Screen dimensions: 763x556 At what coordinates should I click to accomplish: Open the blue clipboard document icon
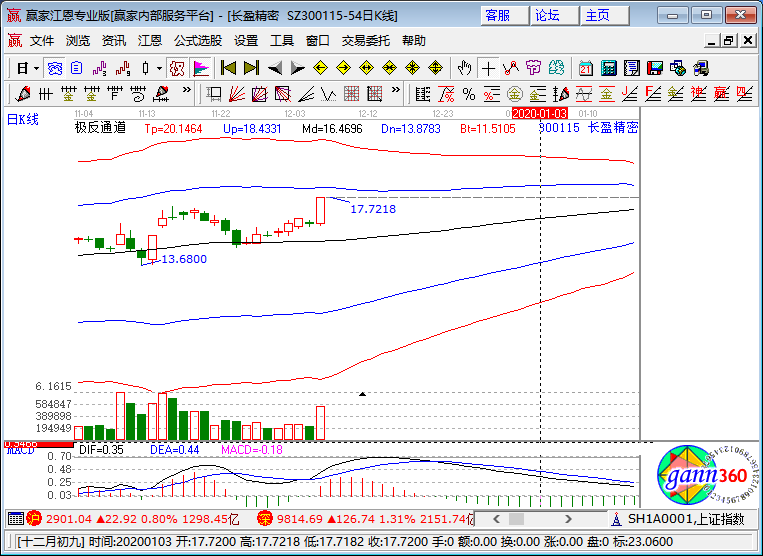pos(77,68)
